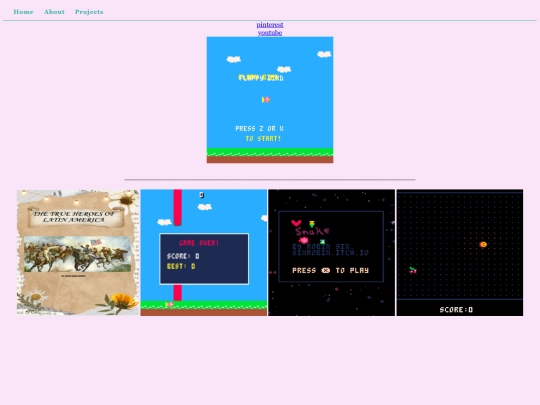Image resolution: width=540 pixels, height=405 pixels.
Task: Click the Flappy Bird title screen game
Action: pos(270,100)
